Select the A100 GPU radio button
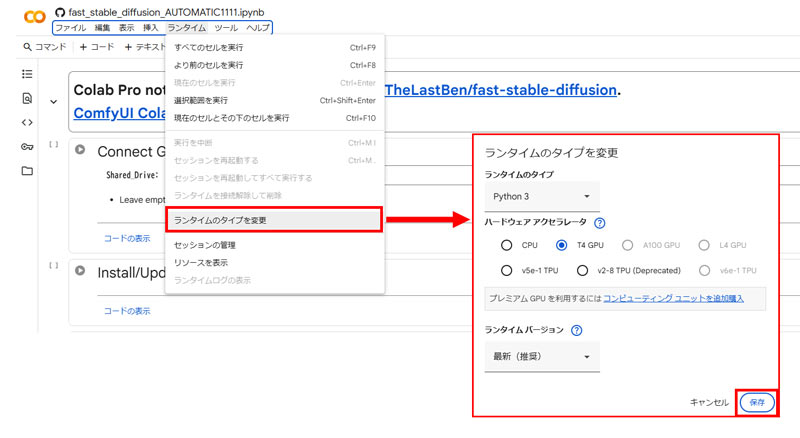The height and width of the screenshot is (438, 800). click(627, 246)
